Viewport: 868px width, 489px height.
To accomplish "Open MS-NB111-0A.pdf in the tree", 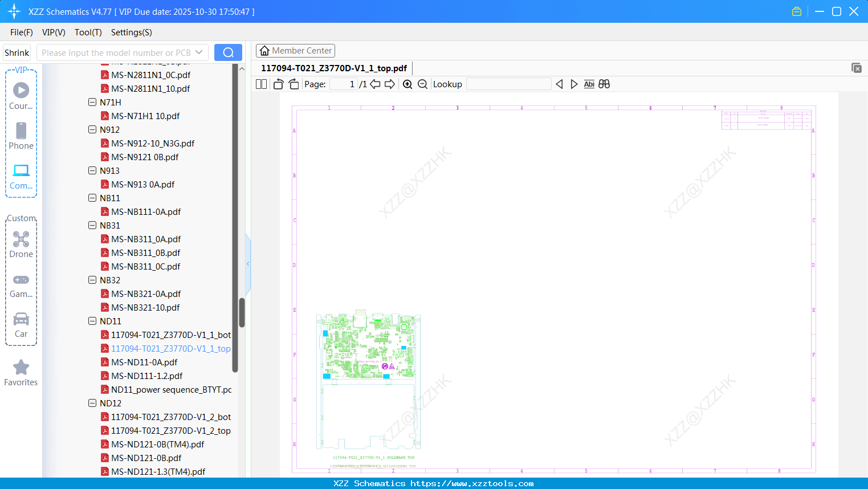I will point(141,212).
